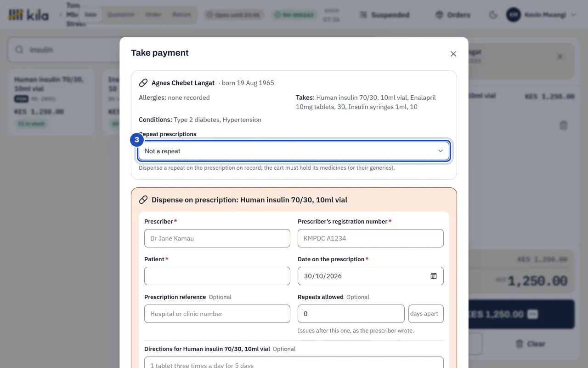Click the search magnifier icon in the background
588x368 pixels.
pyautogui.click(x=19, y=50)
